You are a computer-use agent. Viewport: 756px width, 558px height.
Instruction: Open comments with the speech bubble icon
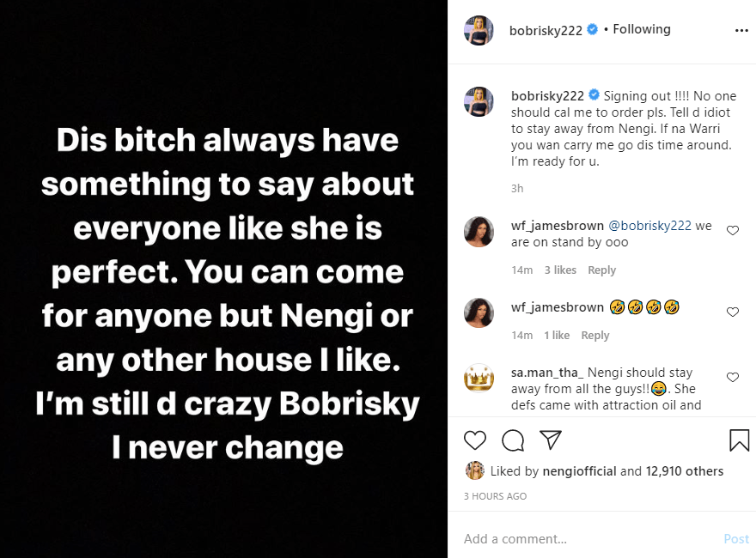click(x=513, y=440)
